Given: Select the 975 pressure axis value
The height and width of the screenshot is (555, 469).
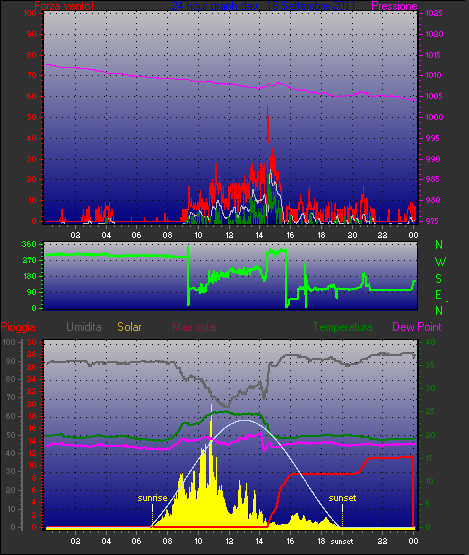Looking at the screenshot, I should point(432,221).
